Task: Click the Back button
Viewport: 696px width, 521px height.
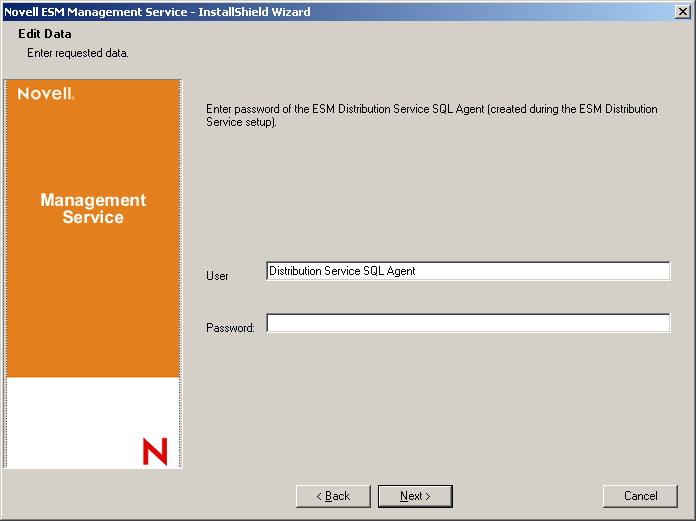Action: [334, 496]
